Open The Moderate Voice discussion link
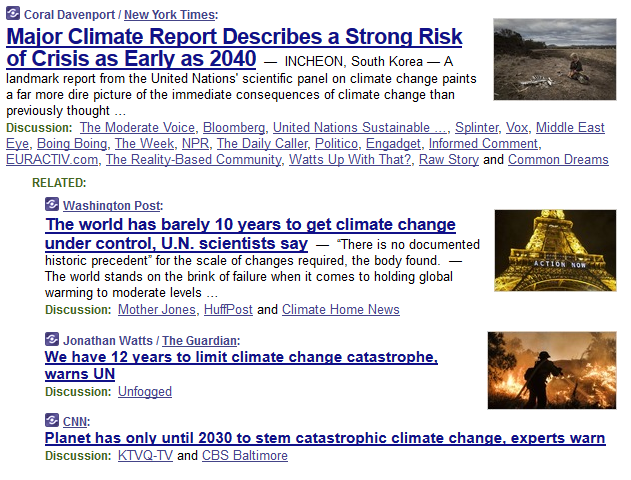 137,128
